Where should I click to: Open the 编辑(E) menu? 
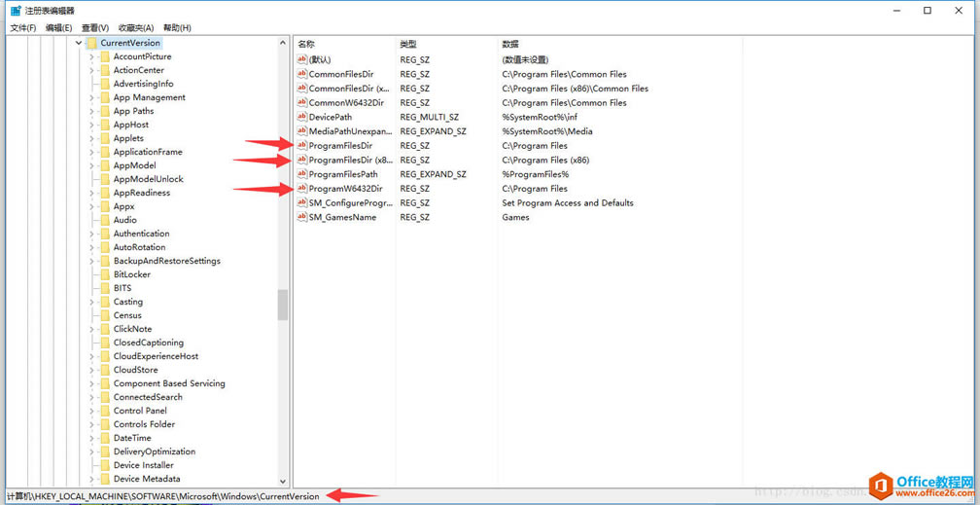(58, 28)
